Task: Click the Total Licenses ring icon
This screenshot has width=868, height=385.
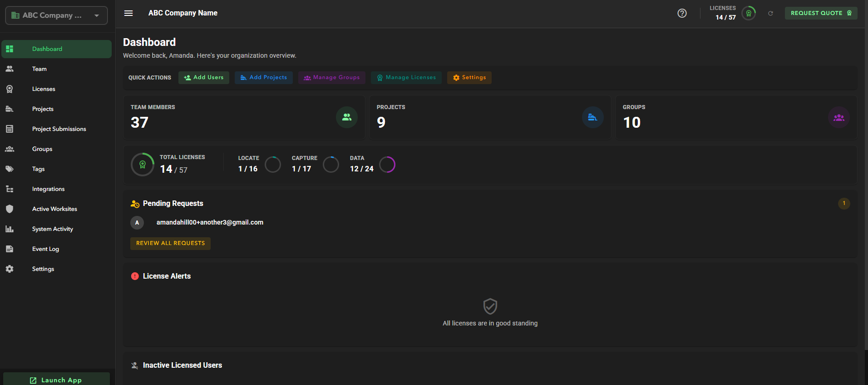Action: click(143, 165)
